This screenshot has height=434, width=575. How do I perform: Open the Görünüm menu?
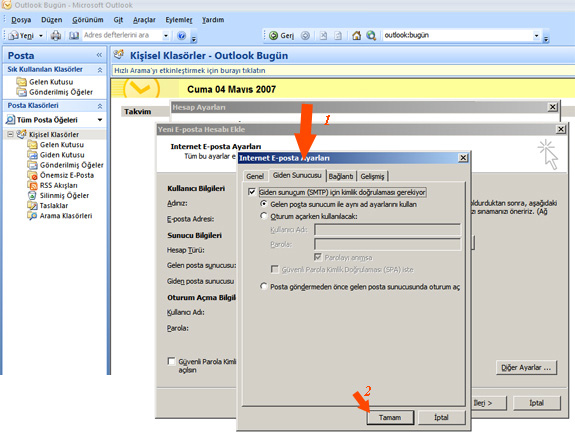click(88, 20)
